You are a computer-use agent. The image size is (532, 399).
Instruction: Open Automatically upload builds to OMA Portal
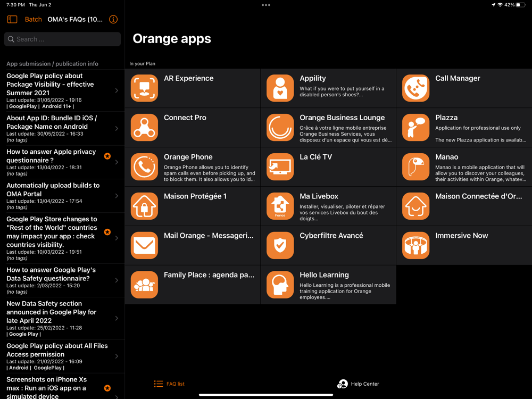click(53, 189)
